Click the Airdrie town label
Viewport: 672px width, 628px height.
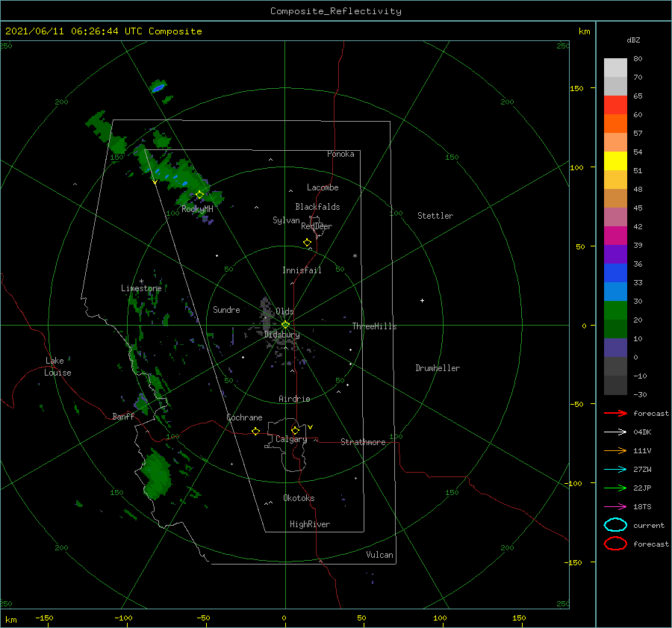[294, 399]
